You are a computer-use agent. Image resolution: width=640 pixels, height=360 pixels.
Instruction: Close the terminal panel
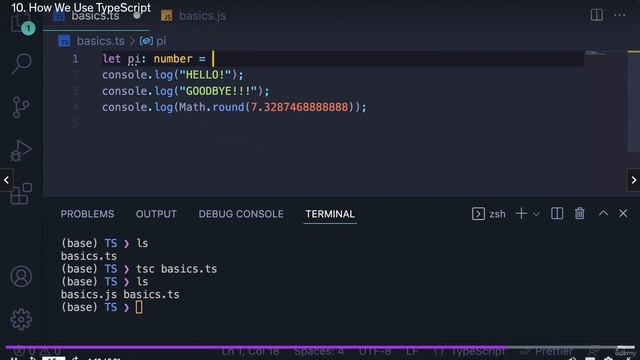point(623,213)
